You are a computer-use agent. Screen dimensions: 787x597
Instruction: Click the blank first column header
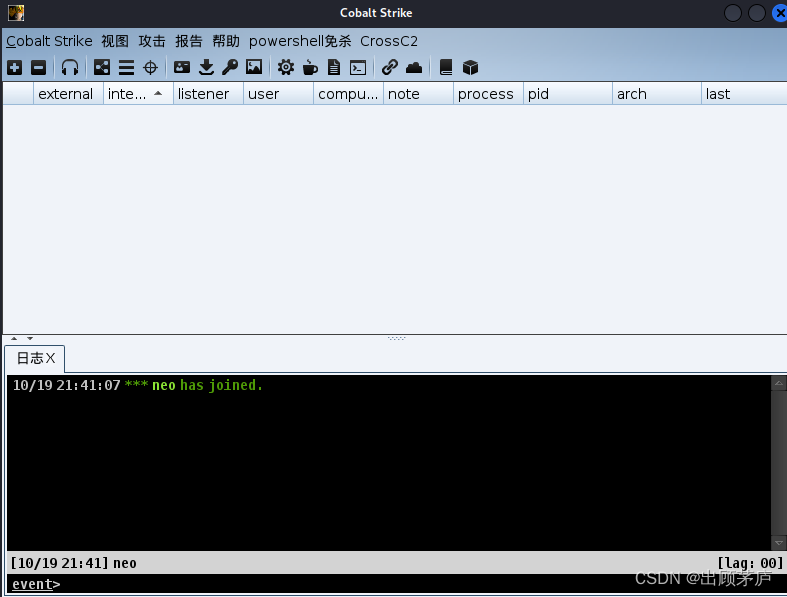[x=18, y=94]
